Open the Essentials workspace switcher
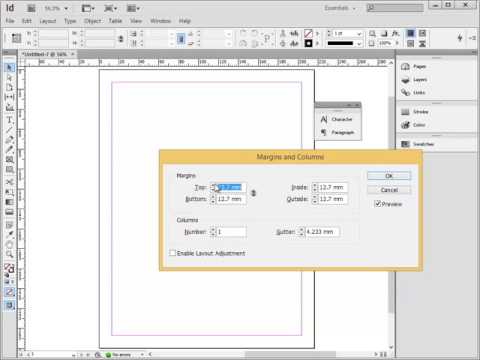Screen dimensions: 480x360 click(340, 8)
